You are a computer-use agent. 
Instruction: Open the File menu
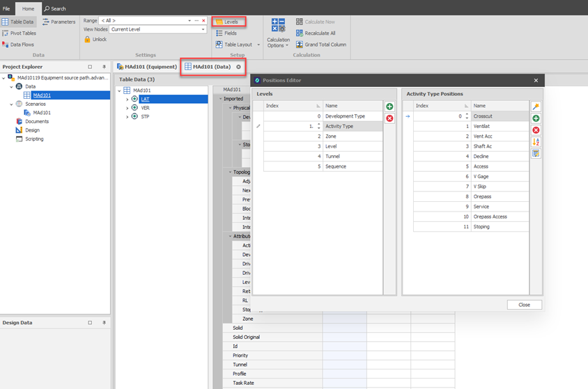6,8
